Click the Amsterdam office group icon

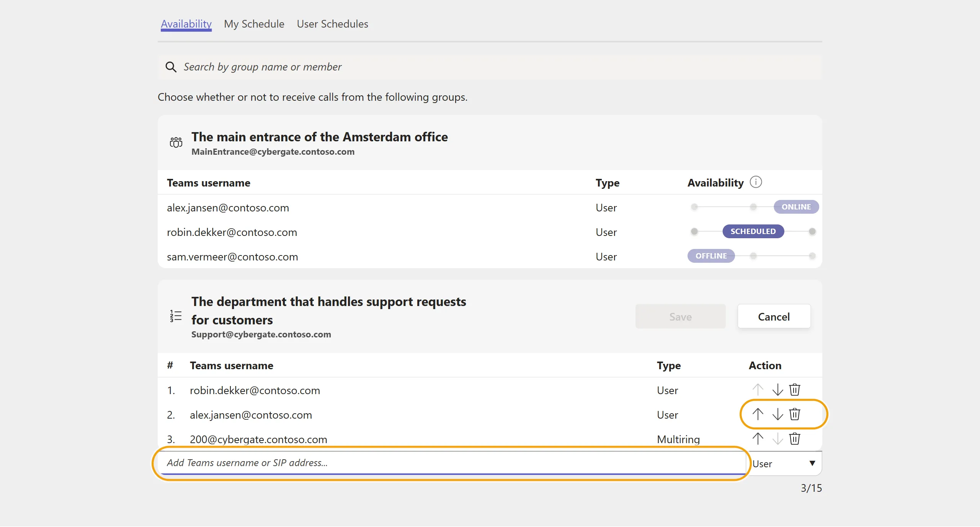[x=176, y=142]
